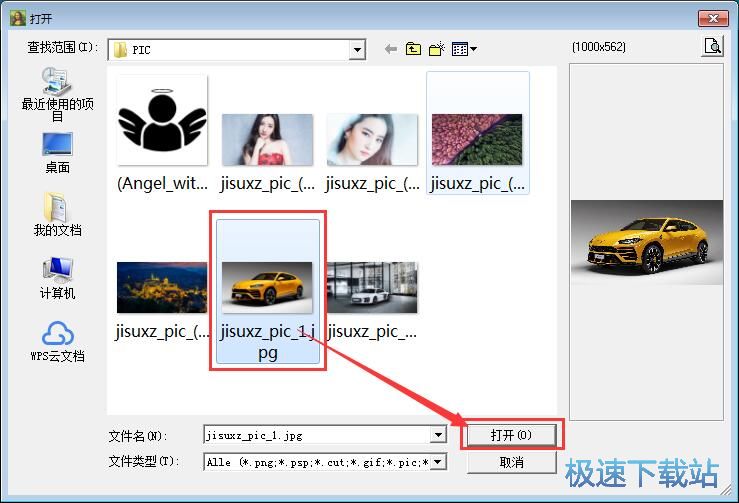Expand the PIC look-in folder dropdown
The width and height of the screenshot is (739, 503).
point(357,49)
